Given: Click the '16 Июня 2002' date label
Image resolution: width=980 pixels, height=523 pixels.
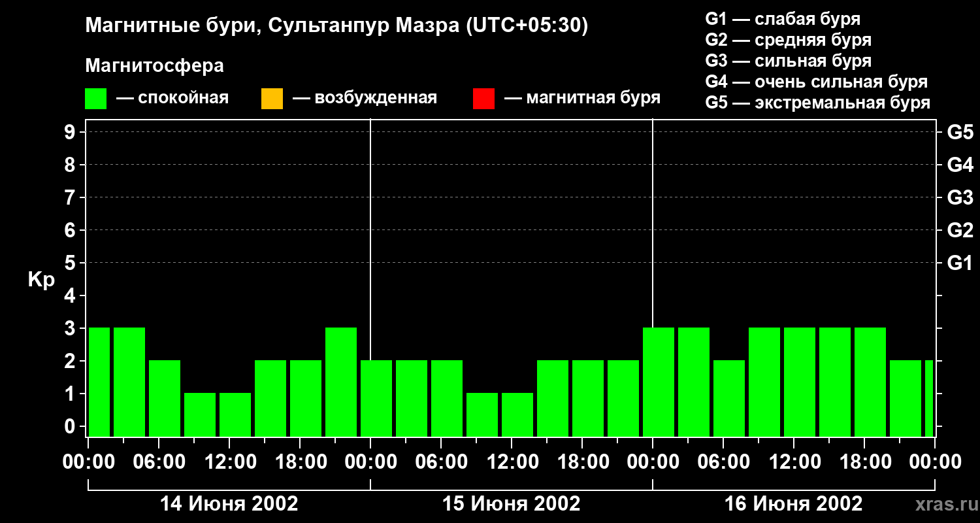Looking at the screenshot, I should click(794, 504).
